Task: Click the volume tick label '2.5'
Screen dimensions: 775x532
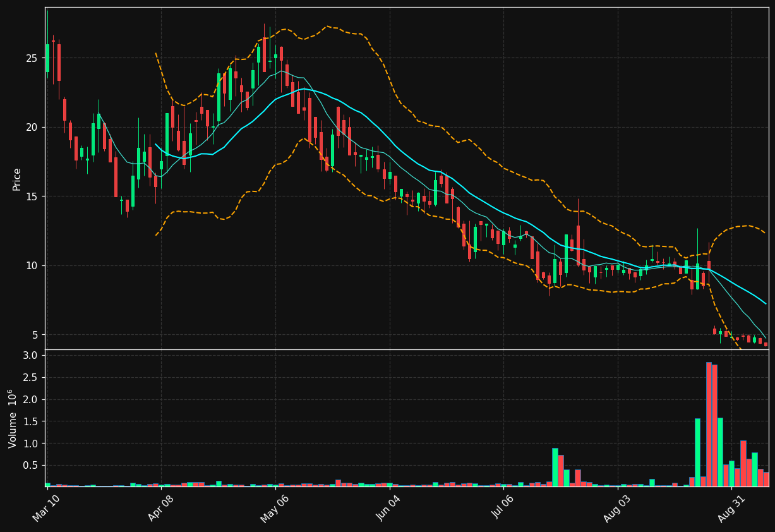Action: [32, 378]
